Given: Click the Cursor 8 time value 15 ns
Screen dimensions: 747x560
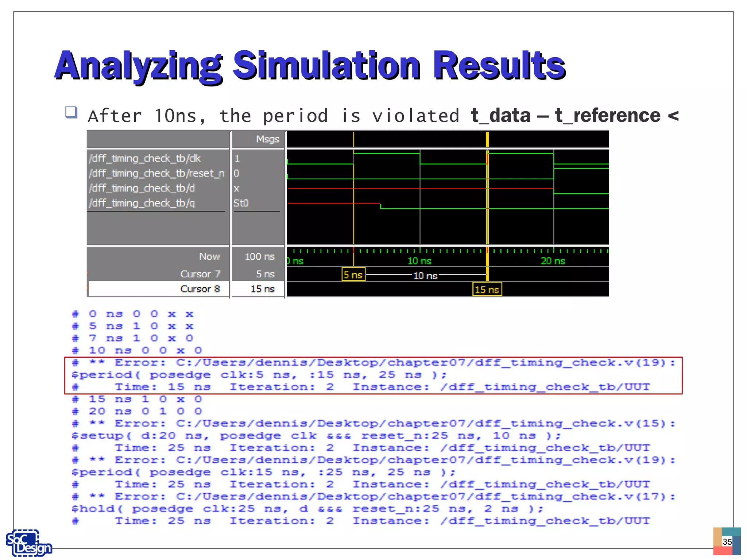Looking at the screenshot, I should point(262,289).
